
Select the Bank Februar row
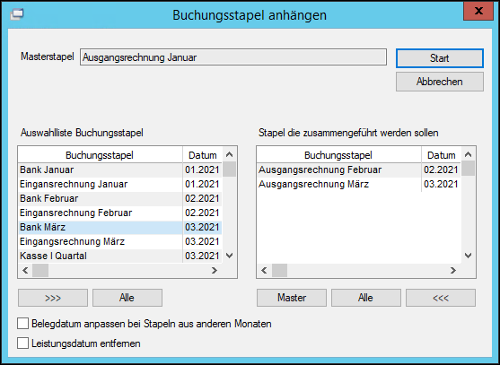(120, 199)
